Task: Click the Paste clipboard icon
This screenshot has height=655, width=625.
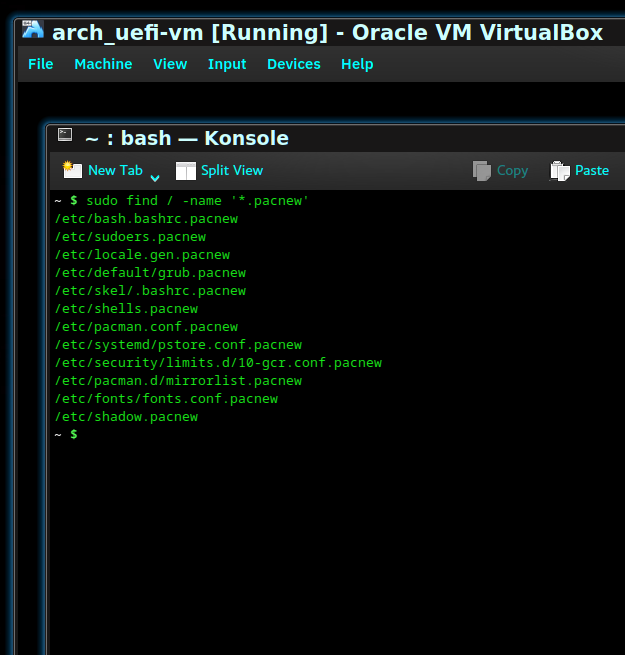Action: click(x=560, y=171)
